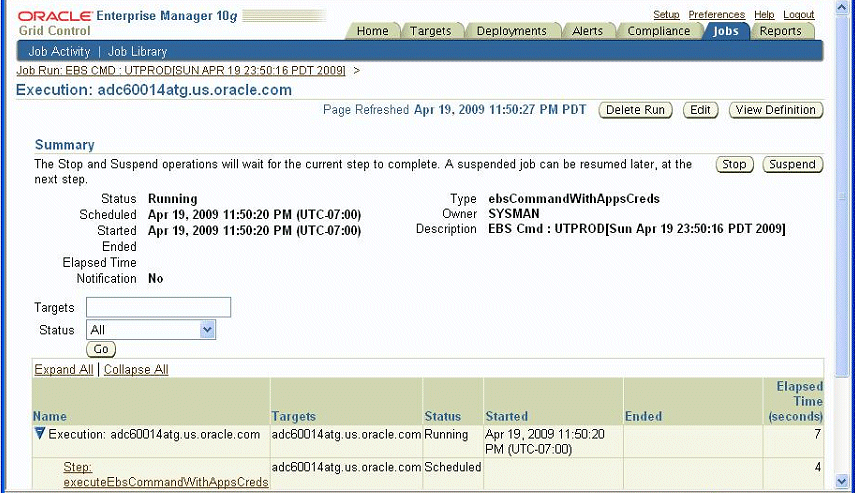Screen dimensions: 855x493
Task: Click the View Definition button
Action: tap(775, 110)
